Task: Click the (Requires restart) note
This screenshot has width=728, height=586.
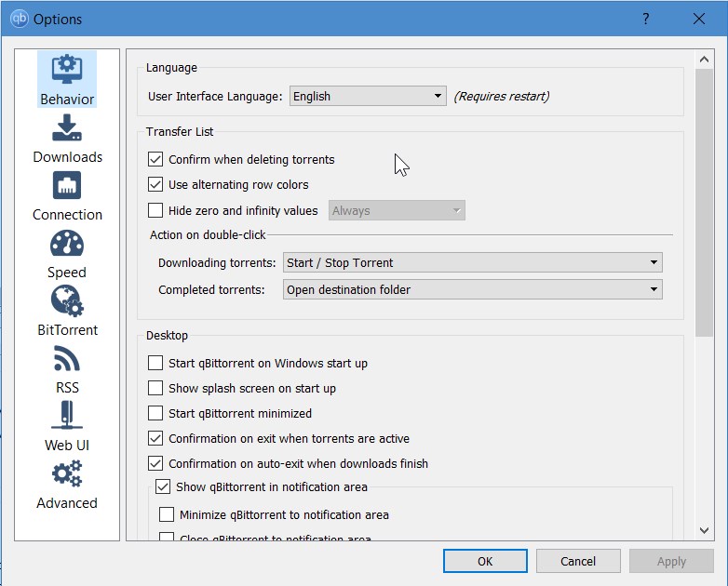Action: tap(502, 96)
